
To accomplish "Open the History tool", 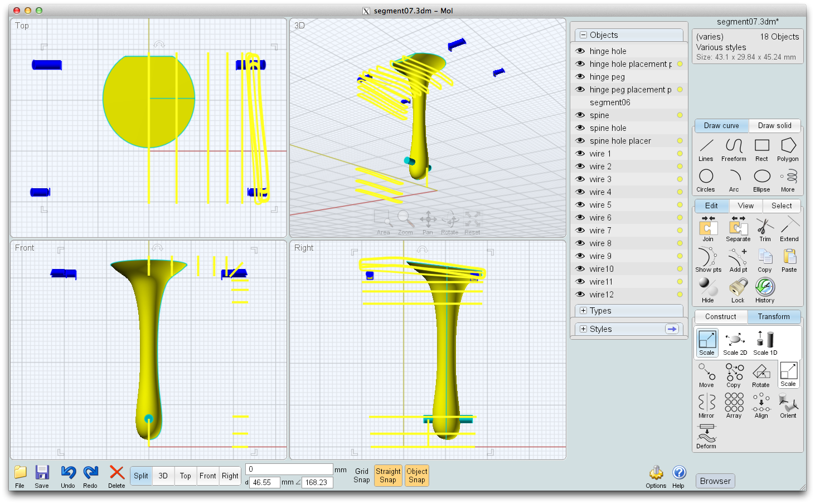I will (x=765, y=291).
